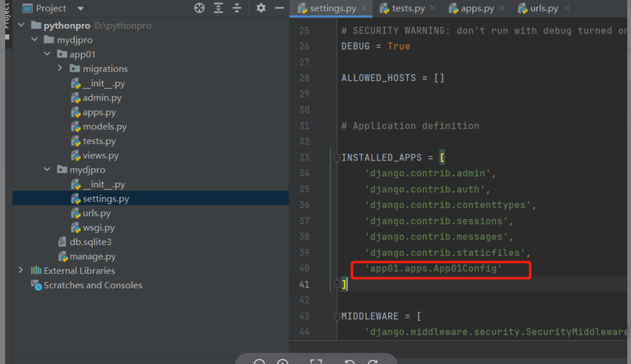Screen dimensions: 631x364
Task: Expand the migrations folder
Action: tap(60, 68)
